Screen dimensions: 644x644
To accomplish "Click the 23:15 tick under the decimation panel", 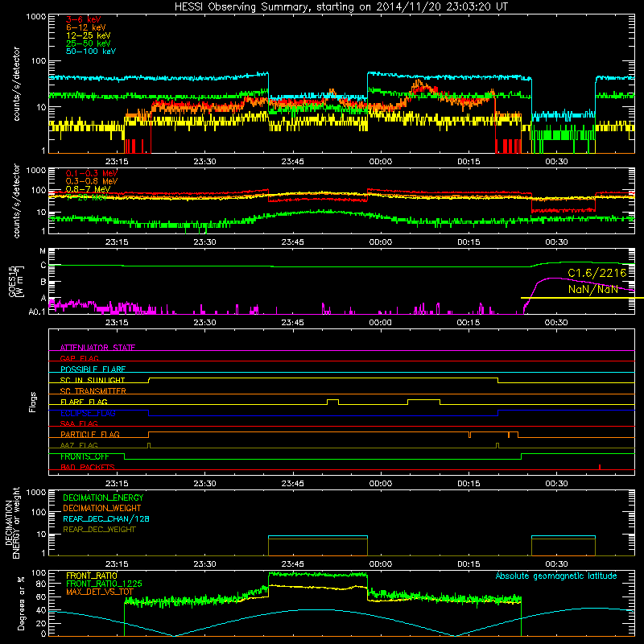I will 117,564.
